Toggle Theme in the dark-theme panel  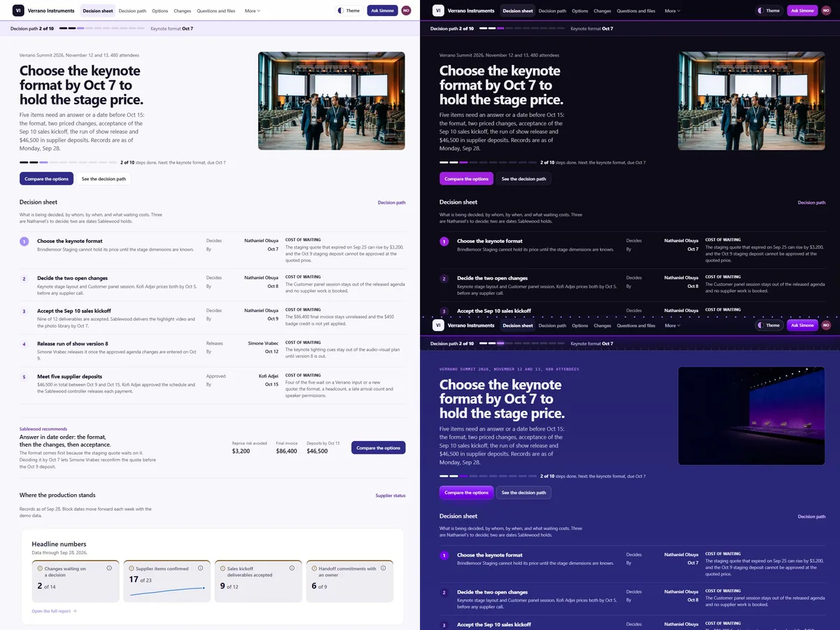point(769,10)
